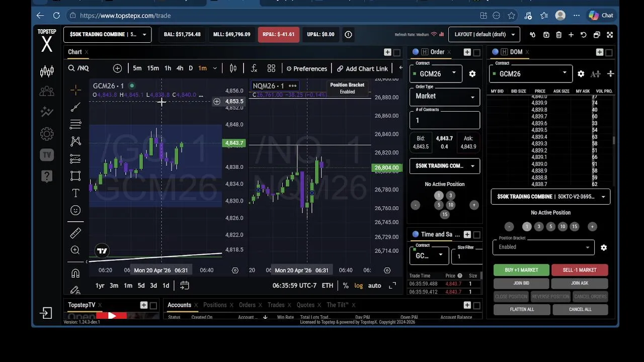Open the Position Bracket Enabled dropdown
The width and height of the screenshot is (644, 362).
(543, 247)
